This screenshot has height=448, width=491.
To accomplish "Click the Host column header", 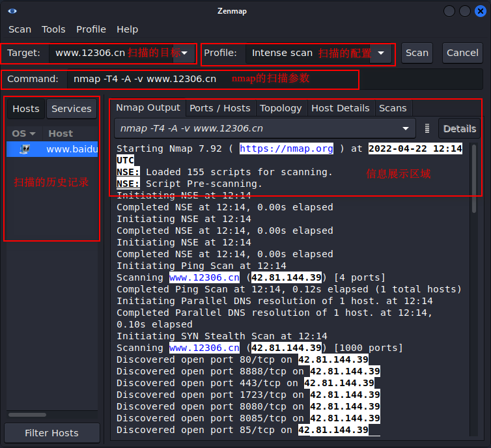I will [x=70, y=133].
